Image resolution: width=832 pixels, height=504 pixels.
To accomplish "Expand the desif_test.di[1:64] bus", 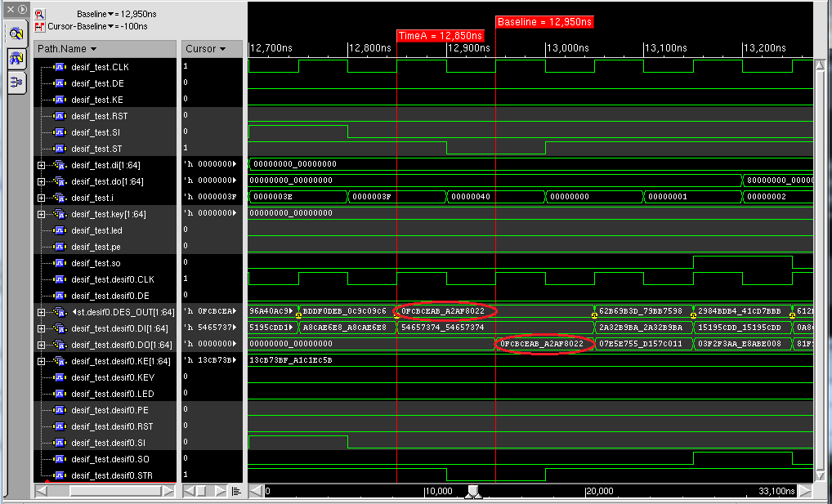I will coord(42,166).
